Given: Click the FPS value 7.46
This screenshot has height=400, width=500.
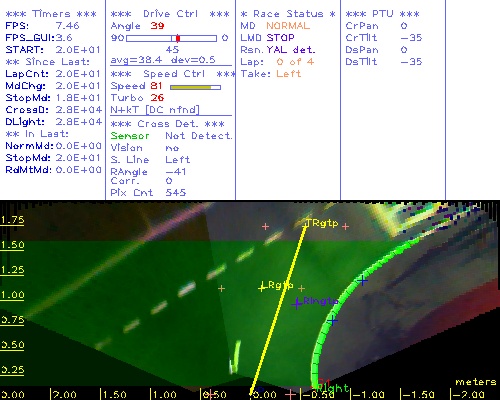Looking at the screenshot, I should coord(67,26).
